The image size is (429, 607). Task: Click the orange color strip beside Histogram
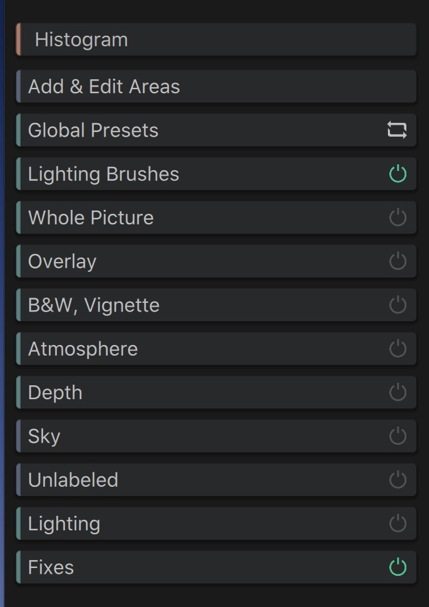[x=18, y=39]
